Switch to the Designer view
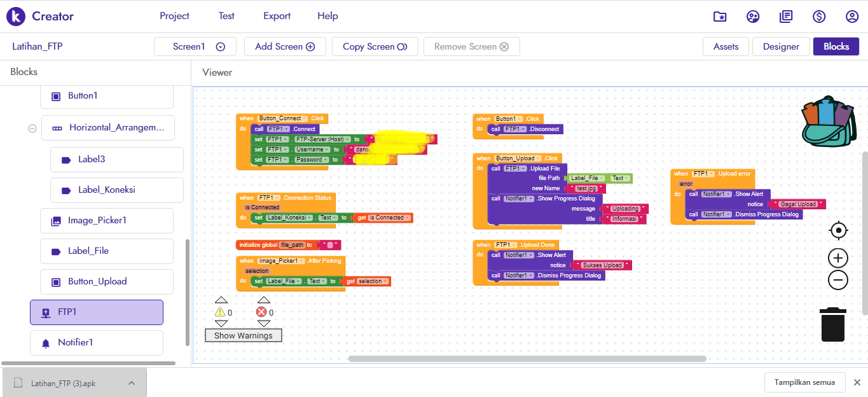Image resolution: width=868 pixels, height=397 pixels. coord(781,46)
